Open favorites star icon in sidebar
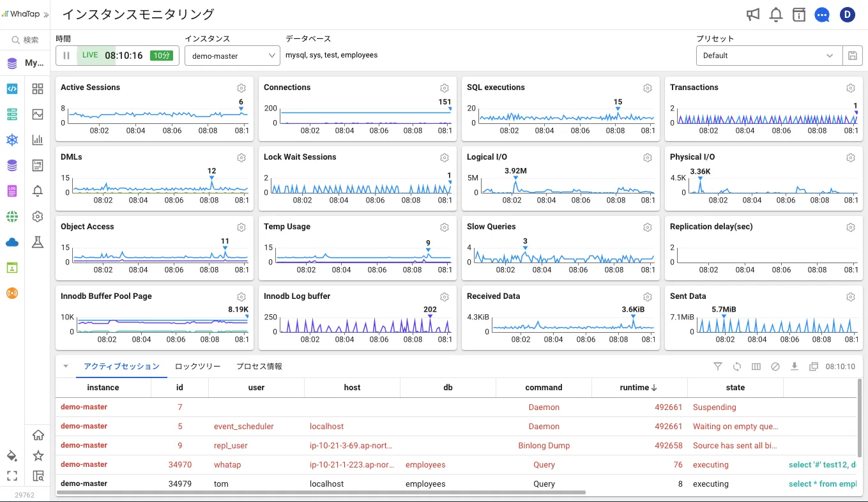Image resolution: width=868 pixels, height=502 pixels. coord(38,456)
